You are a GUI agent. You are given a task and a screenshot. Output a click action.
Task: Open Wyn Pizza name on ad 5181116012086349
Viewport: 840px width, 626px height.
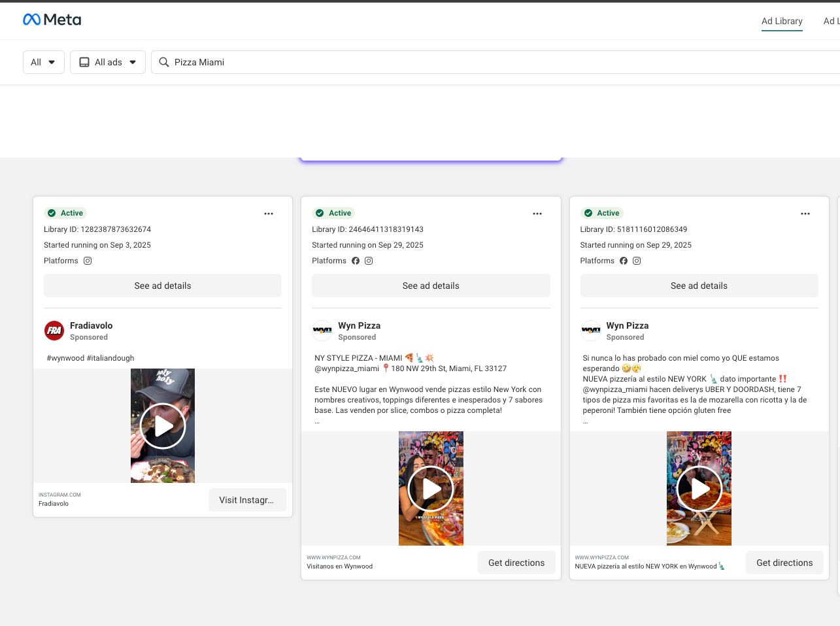point(628,325)
